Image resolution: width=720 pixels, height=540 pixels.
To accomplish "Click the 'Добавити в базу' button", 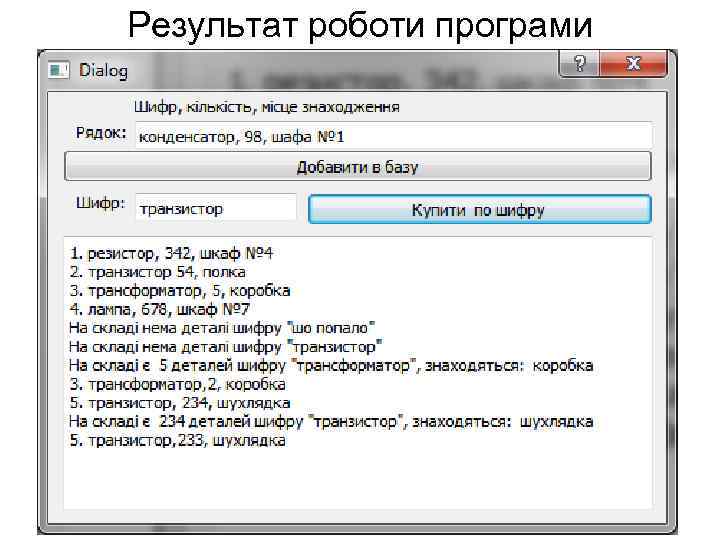I will point(358,167).
